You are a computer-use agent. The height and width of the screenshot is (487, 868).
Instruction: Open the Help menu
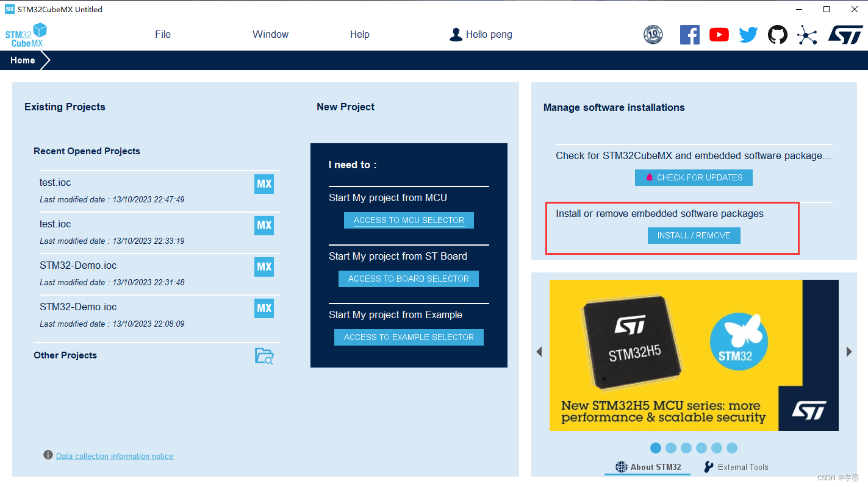pos(360,35)
